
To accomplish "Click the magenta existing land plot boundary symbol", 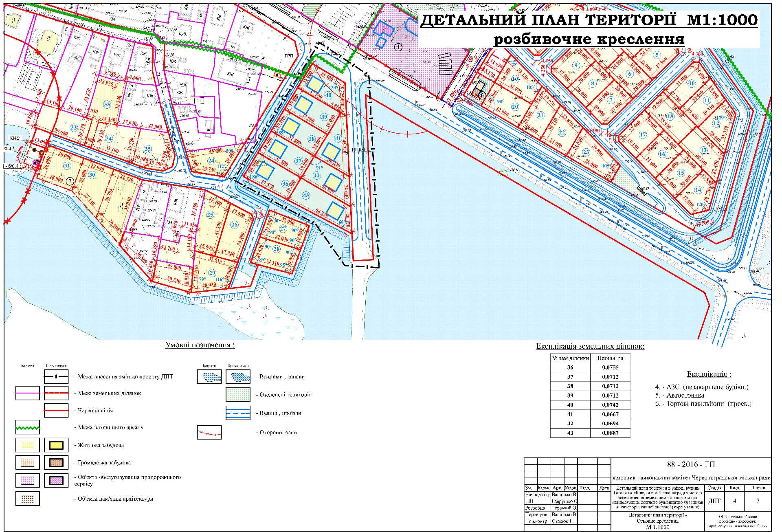I will [x=27, y=394].
